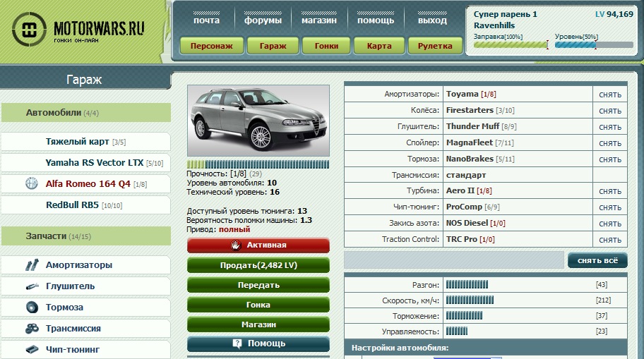Click the gears icon beside Трансмиссия
The height and width of the screenshot is (359, 644).
[x=32, y=329]
